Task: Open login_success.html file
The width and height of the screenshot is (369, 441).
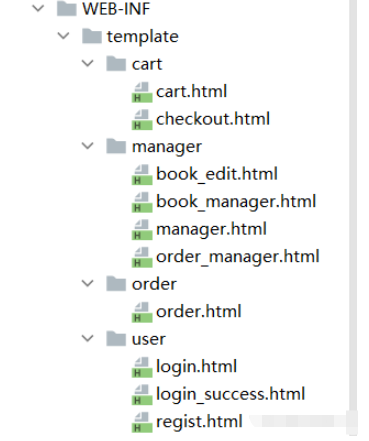Action: point(230,395)
